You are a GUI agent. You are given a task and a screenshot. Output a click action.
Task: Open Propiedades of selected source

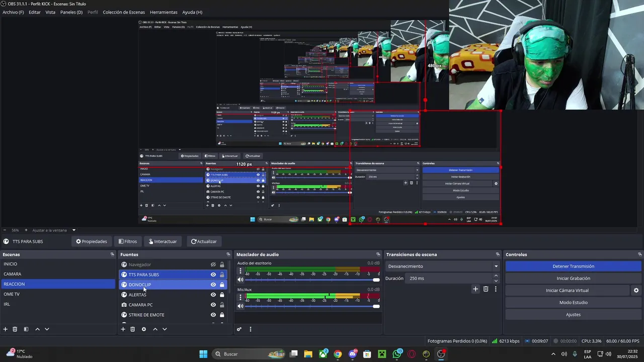pyautogui.click(x=92, y=241)
